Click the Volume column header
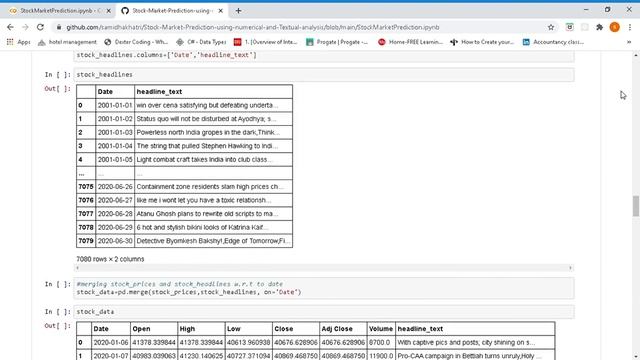This screenshot has width=640, height=360. (x=381, y=329)
